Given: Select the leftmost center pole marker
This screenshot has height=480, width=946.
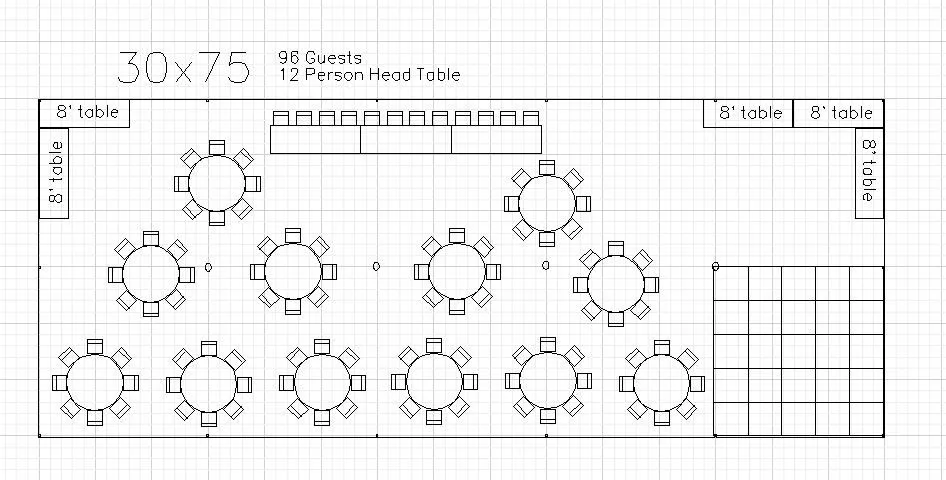Looking at the screenshot, I should (x=208, y=267).
